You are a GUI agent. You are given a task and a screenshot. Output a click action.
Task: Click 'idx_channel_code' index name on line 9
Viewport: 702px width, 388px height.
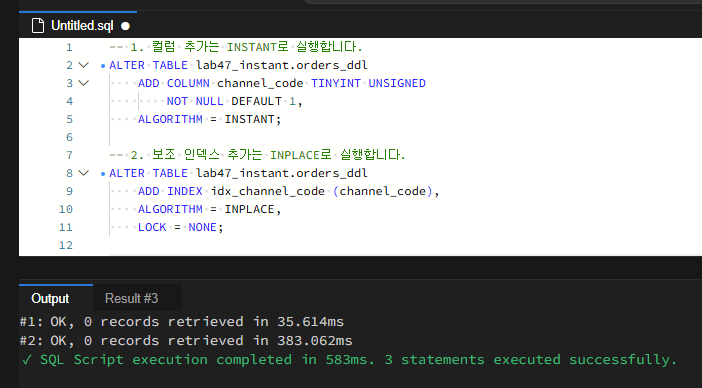point(268,191)
